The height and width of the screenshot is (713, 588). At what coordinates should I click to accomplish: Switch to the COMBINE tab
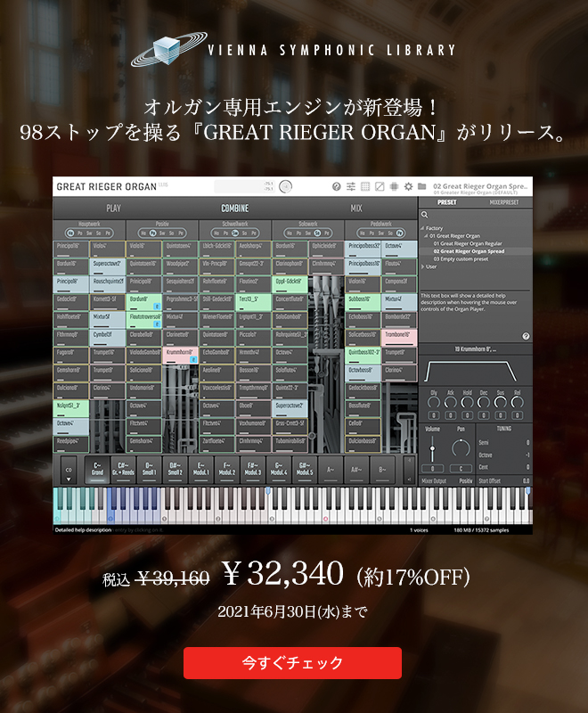(235, 209)
